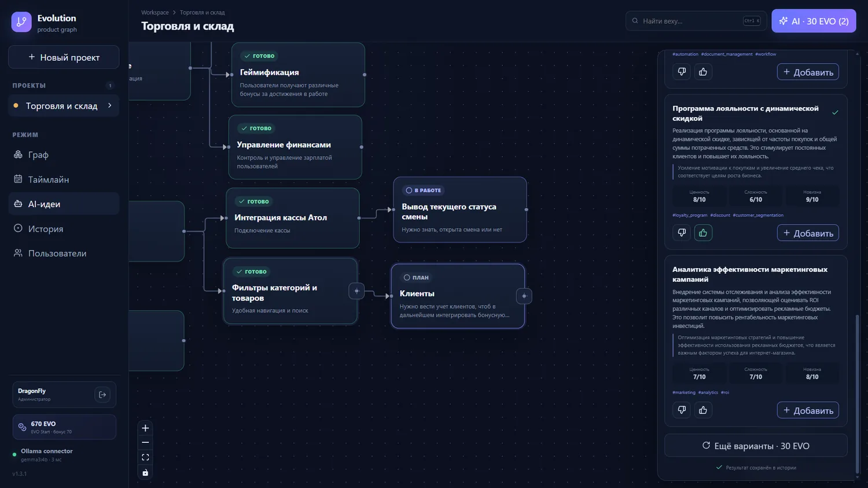Viewport: 868px width, 488px height.
Task: Add the Аналитика эффективности idea
Action: click(x=808, y=410)
